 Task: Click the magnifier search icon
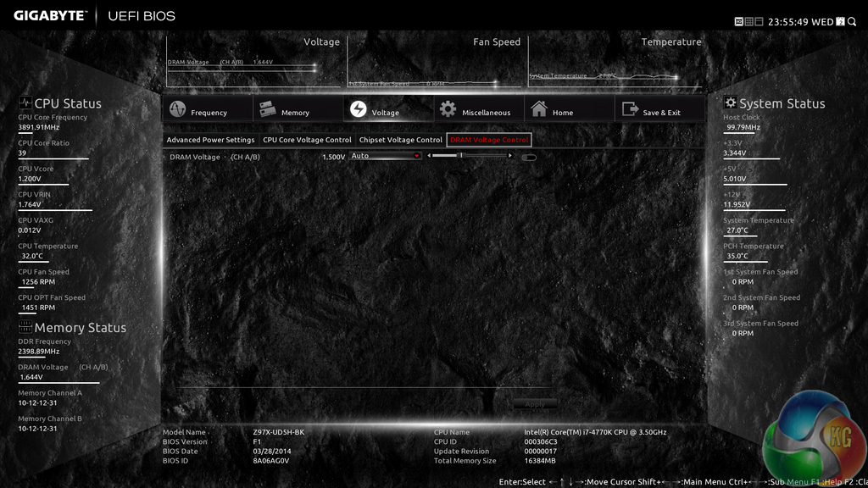click(852, 21)
